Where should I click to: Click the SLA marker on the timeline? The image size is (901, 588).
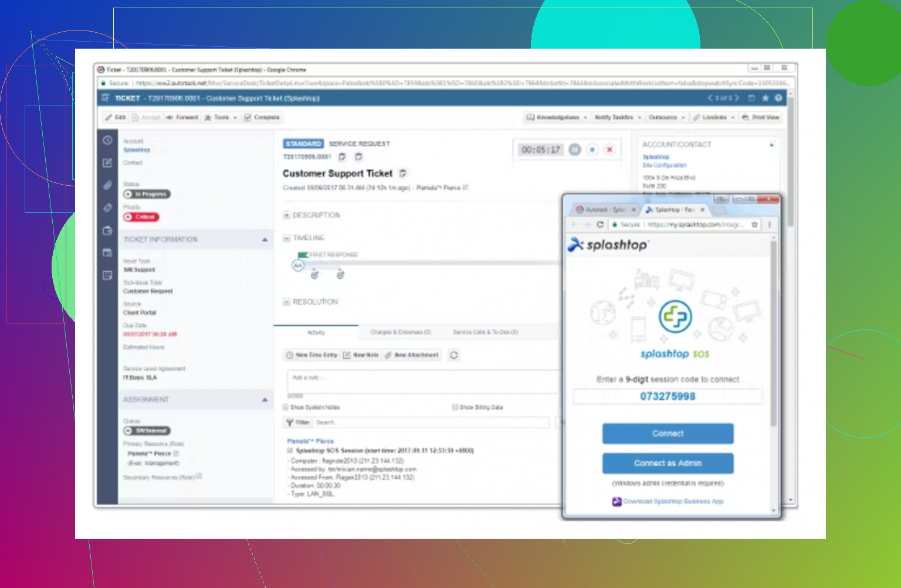coord(298,266)
